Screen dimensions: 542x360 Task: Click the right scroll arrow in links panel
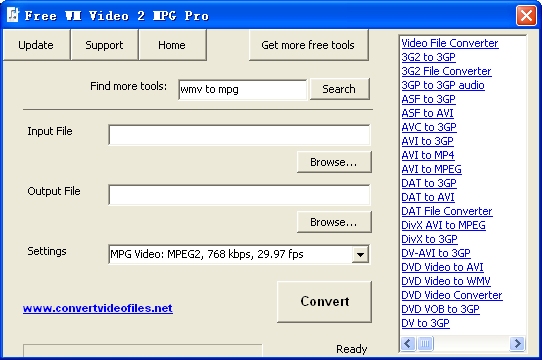pos(517,344)
